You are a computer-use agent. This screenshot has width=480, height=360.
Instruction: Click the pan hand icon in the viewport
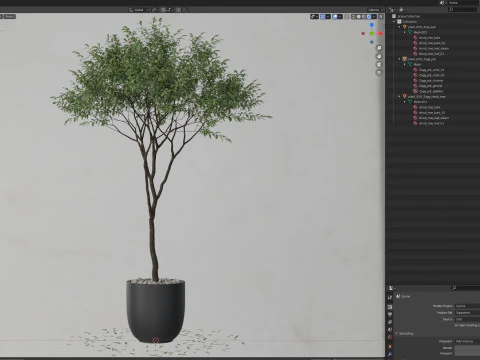pyautogui.click(x=379, y=56)
